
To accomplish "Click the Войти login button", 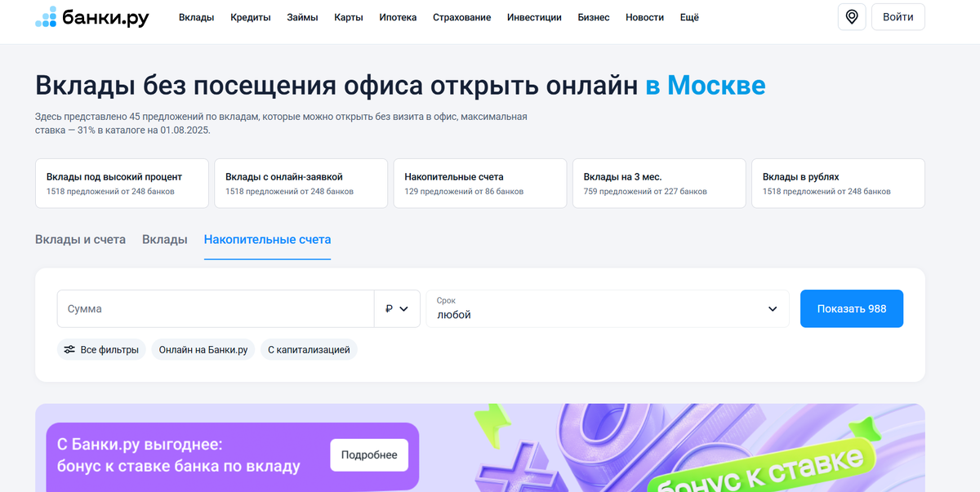I will pos(898,17).
